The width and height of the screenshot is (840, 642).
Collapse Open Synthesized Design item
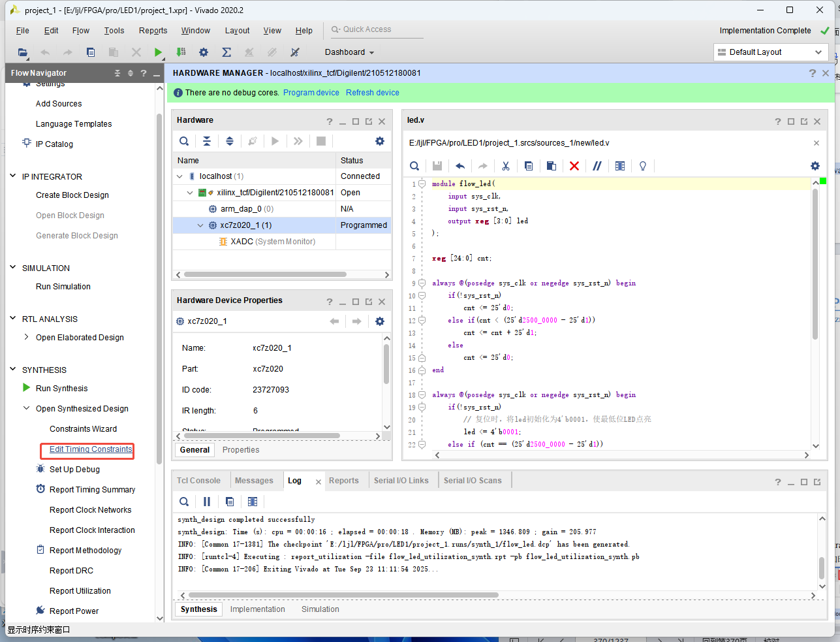(x=26, y=408)
